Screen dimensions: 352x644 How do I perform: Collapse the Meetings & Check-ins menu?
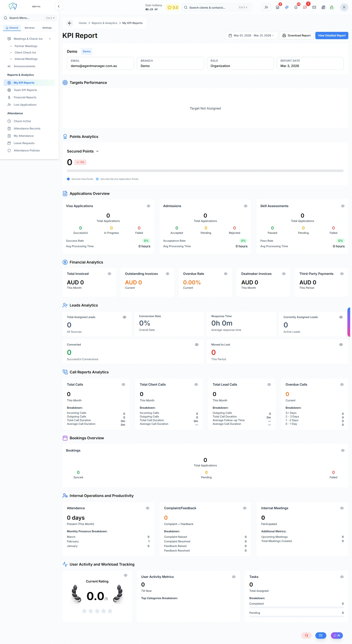50,39
